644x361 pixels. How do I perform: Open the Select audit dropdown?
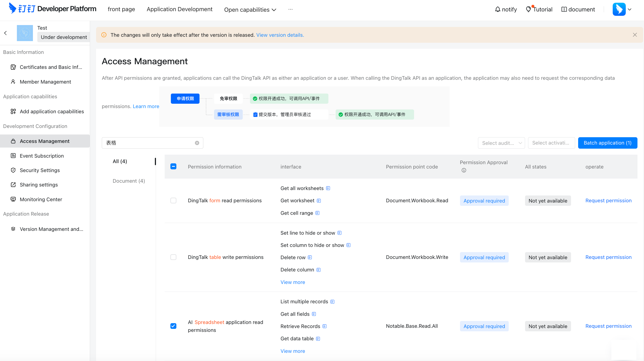[x=501, y=143]
